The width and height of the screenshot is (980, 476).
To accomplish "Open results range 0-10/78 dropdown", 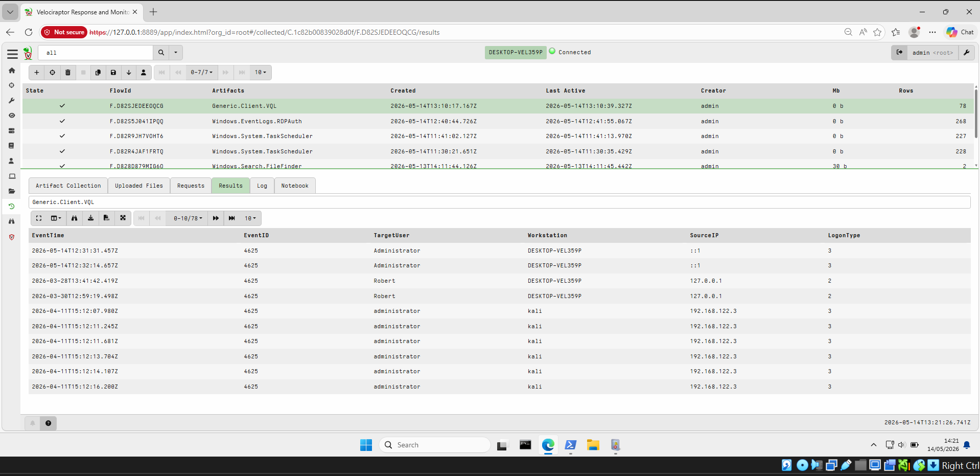I will pyautogui.click(x=188, y=218).
